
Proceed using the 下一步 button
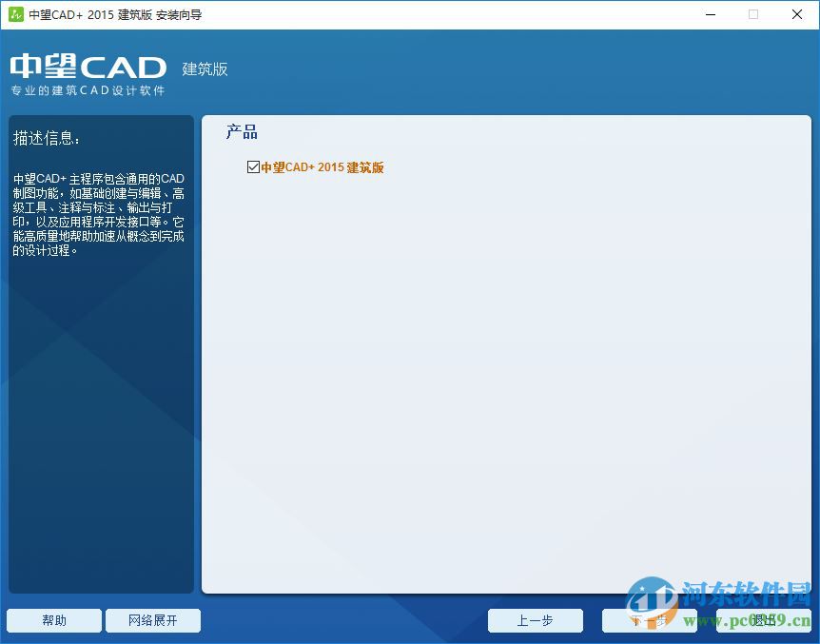(x=650, y=620)
